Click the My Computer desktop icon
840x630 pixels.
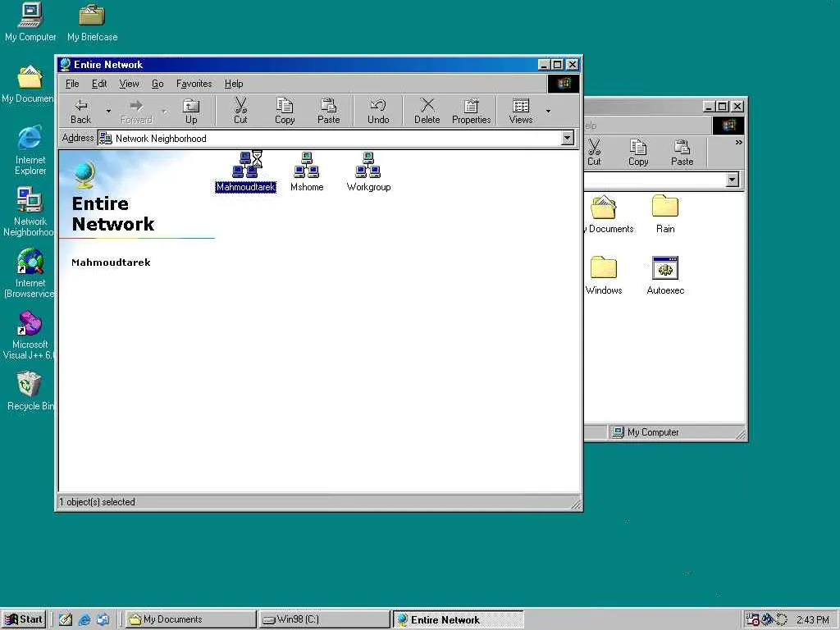(x=30, y=21)
